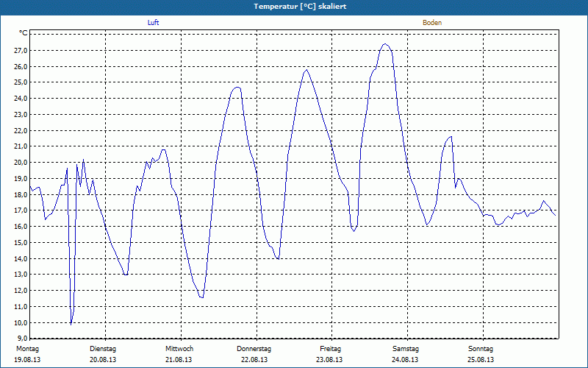Screen dimensions: 588x368
Task: Click the date 19.08.13
Action: coord(27,360)
